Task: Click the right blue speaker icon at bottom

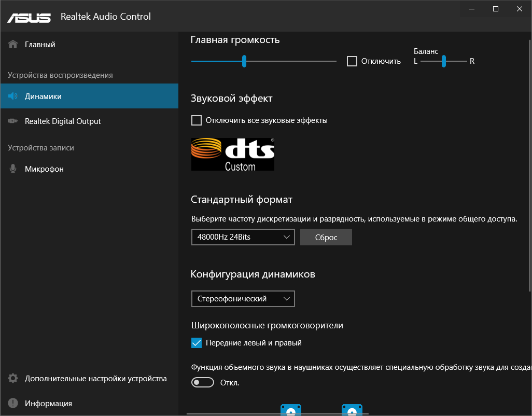Action: coord(352,409)
